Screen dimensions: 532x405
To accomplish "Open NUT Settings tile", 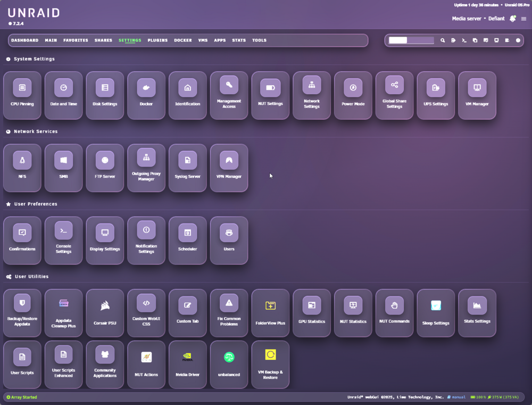I will (x=270, y=95).
